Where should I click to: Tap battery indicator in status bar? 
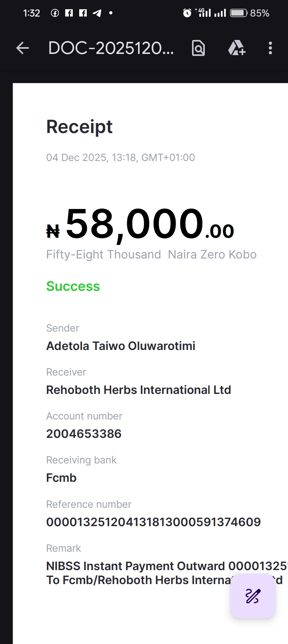coord(239,13)
